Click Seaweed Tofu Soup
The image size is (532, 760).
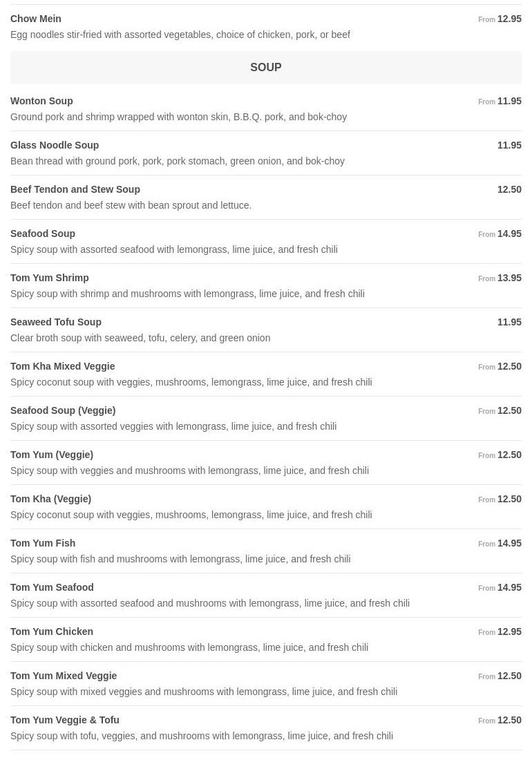pyautogui.click(x=56, y=322)
